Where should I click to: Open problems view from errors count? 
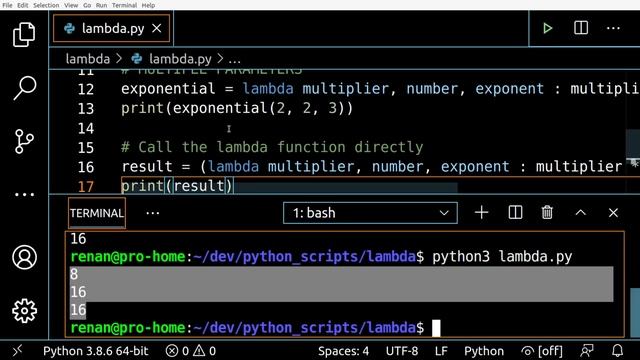pos(178,351)
